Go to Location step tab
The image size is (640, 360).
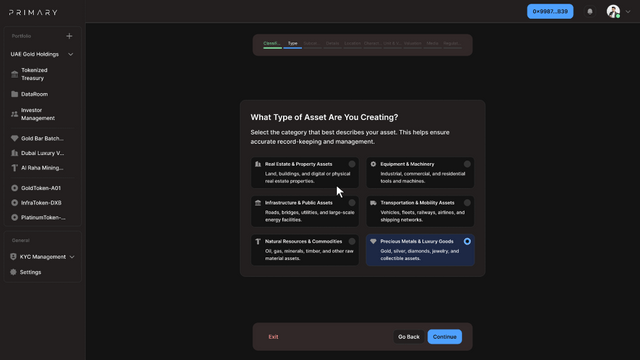[x=352, y=44]
